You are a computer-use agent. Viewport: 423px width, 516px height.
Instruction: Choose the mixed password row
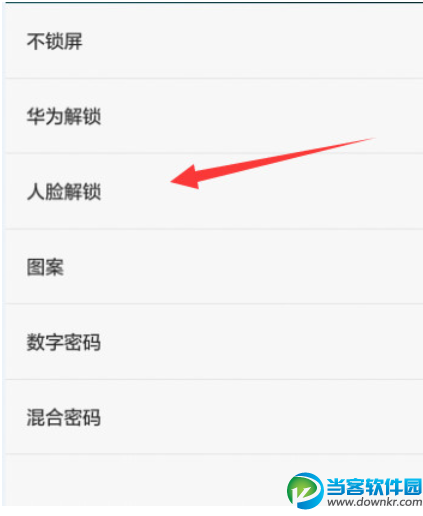pos(212,417)
